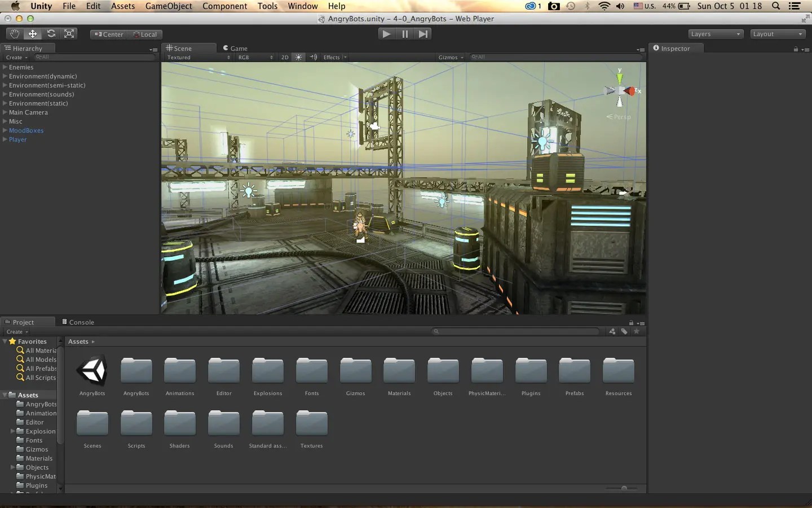Select the Move tool in toolbar

[32, 34]
